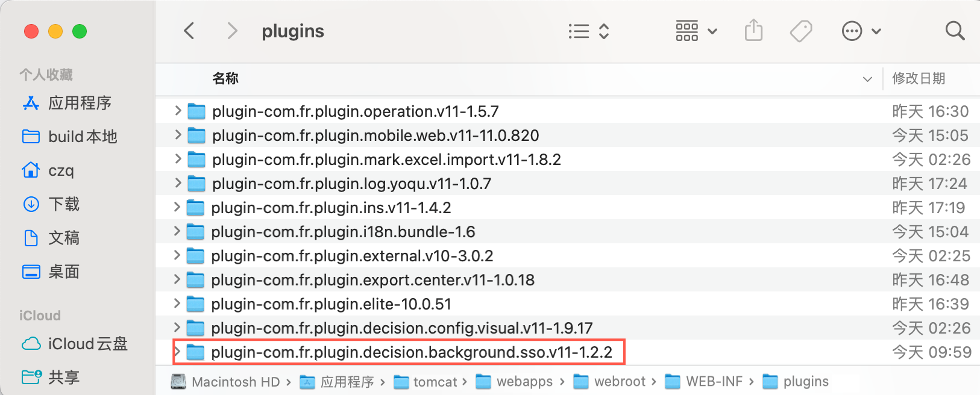The height and width of the screenshot is (395, 980).
Task: Expand the mobile.web.v11-11.0.820 folder
Action: pyautogui.click(x=177, y=135)
